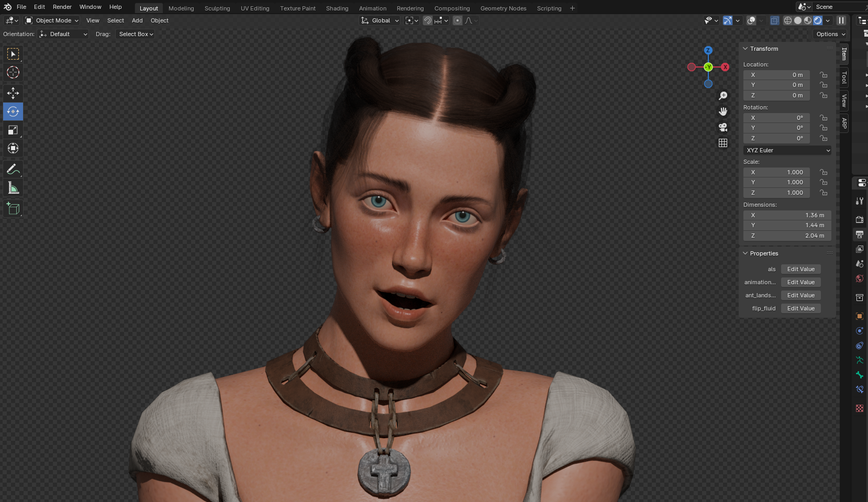Select the Move tool in toolbar

[13, 93]
